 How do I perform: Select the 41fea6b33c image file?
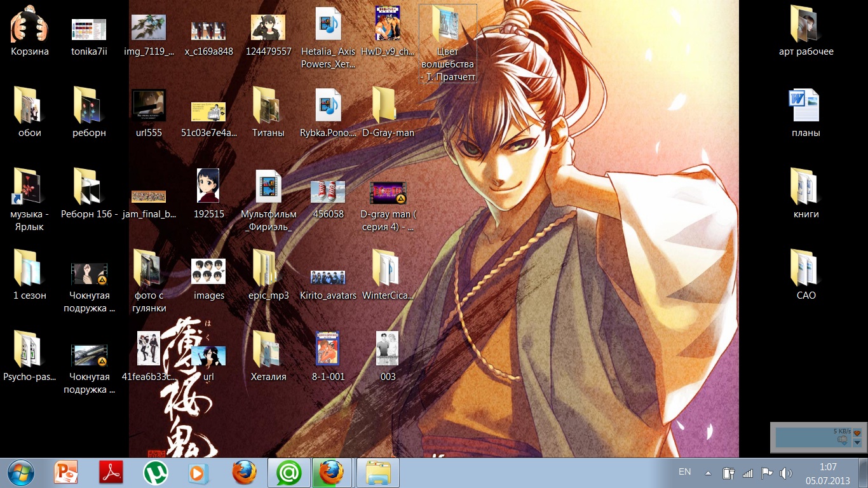149,357
